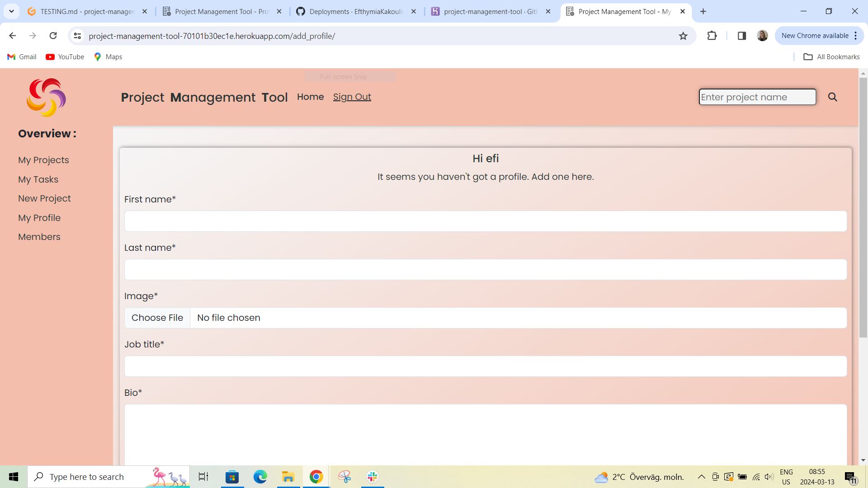
Task: Click into the First name field
Action: (x=486, y=221)
